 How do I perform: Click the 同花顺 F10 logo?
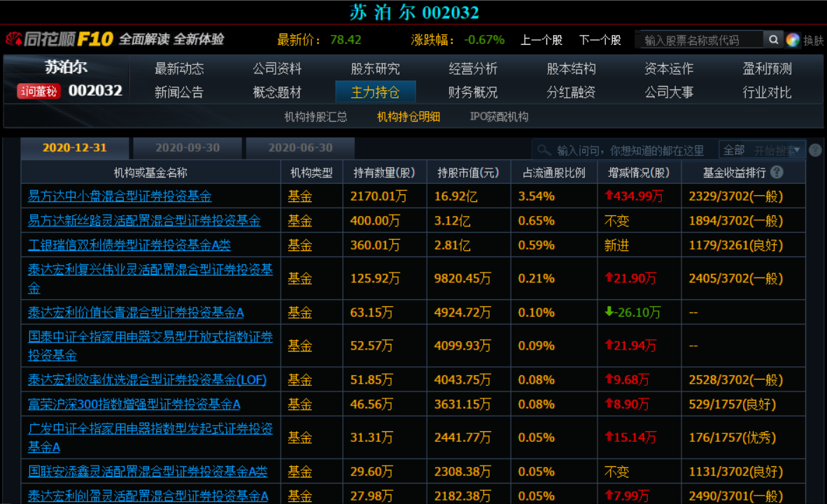[x=59, y=39]
